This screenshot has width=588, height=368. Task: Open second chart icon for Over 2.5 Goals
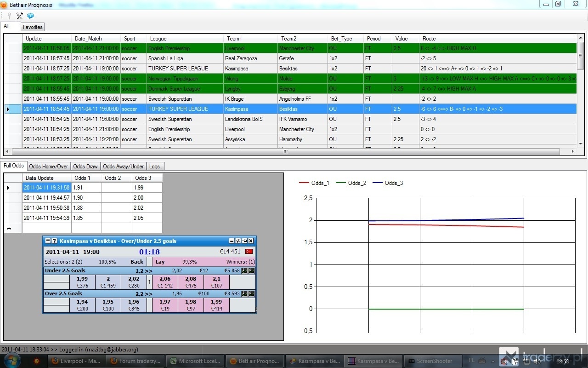point(251,294)
